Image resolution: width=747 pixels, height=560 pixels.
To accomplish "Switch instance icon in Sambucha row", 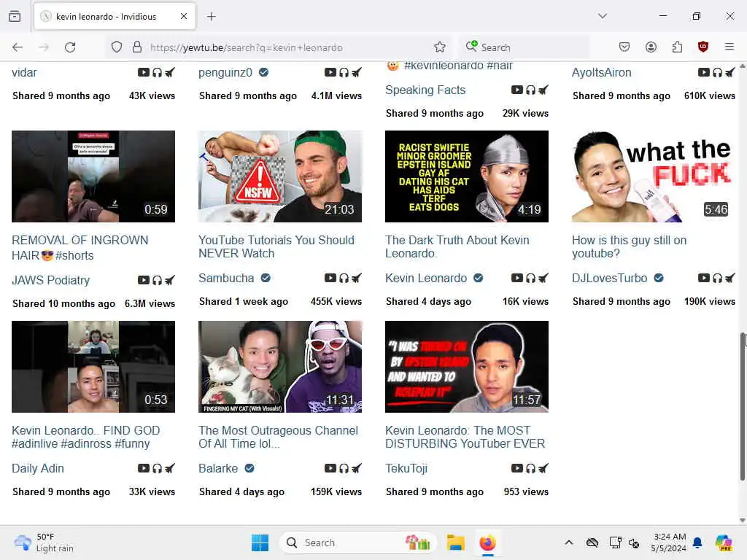I will pyautogui.click(x=357, y=278).
